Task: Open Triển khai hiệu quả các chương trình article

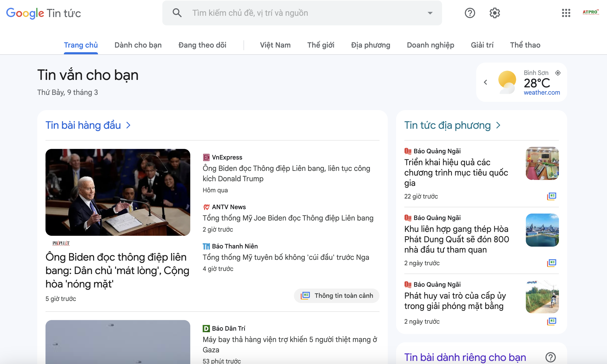Action: 456,172
